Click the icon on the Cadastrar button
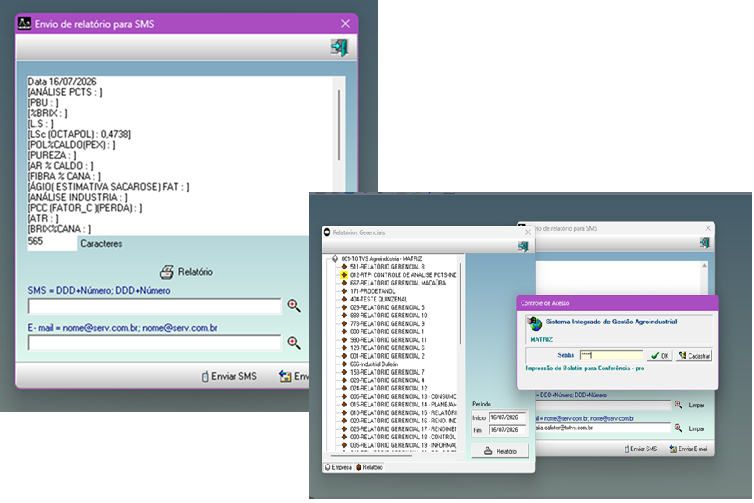 tap(682, 355)
